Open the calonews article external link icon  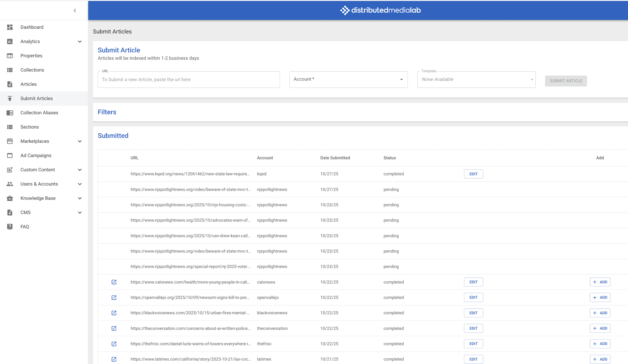[x=114, y=282]
